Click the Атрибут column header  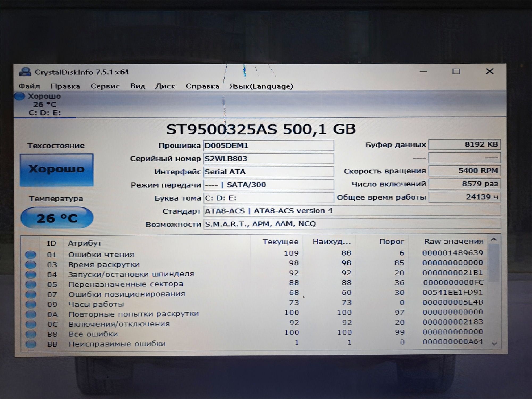pos(85,243)
